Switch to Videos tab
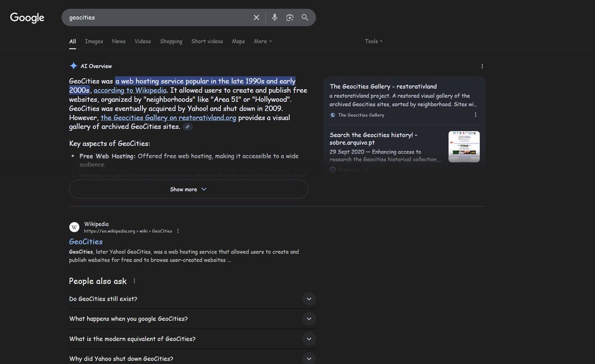Image resolution: width=595 pixels, height=364 pixels. coord(143,42)
